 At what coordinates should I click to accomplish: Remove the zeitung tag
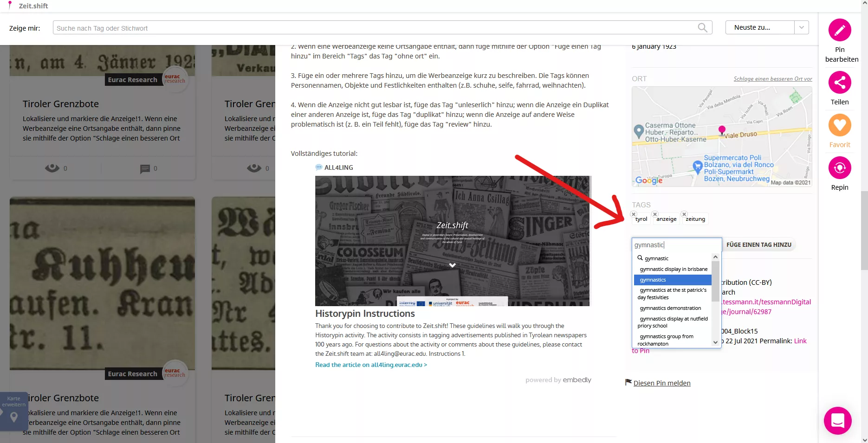[684, 214]
